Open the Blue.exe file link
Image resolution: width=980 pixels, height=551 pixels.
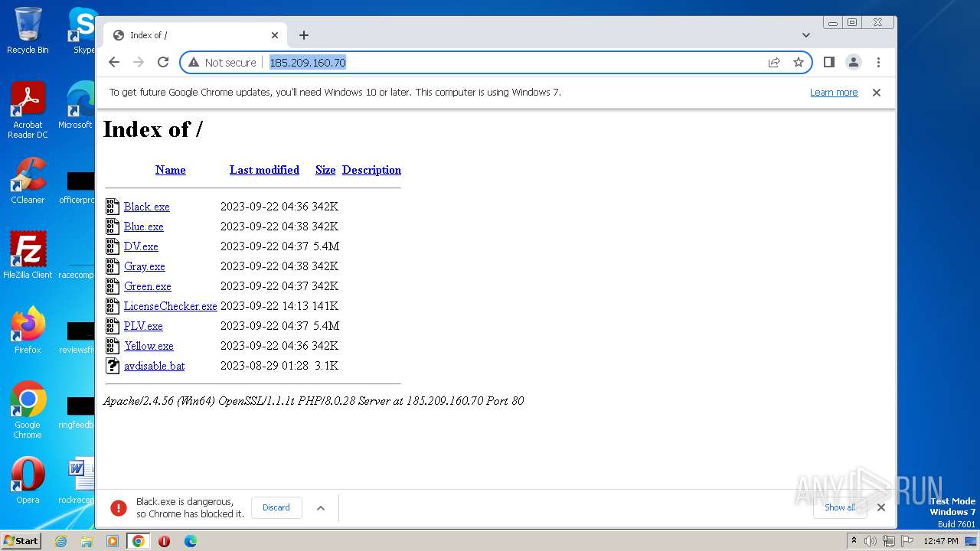click(144, 227)
